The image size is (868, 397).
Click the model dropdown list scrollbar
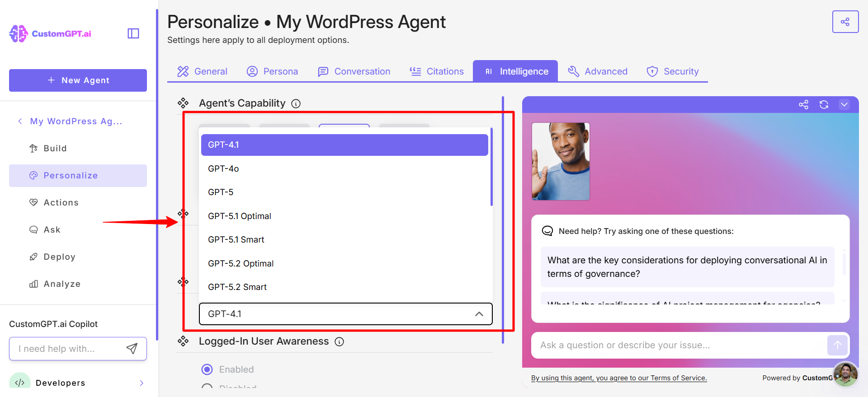click(491, 167)
